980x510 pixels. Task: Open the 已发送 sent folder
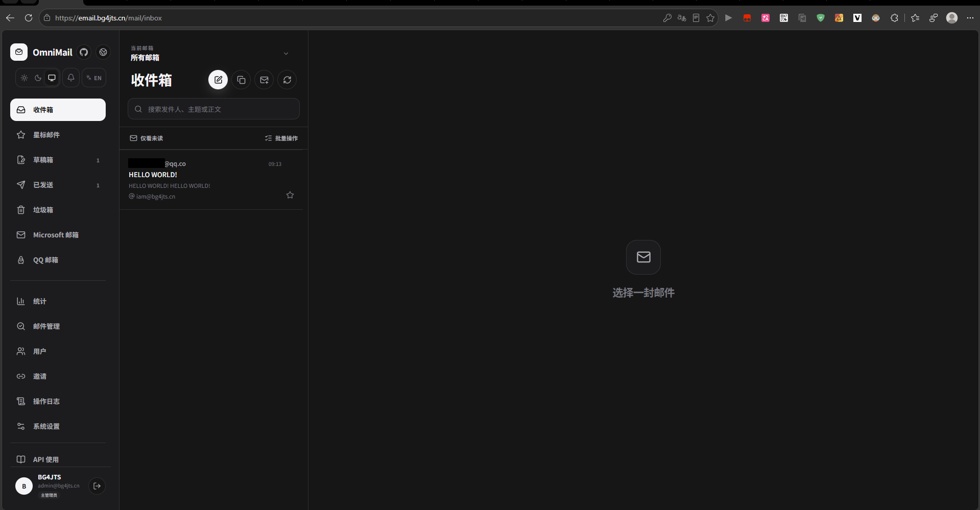coord(58,185)
